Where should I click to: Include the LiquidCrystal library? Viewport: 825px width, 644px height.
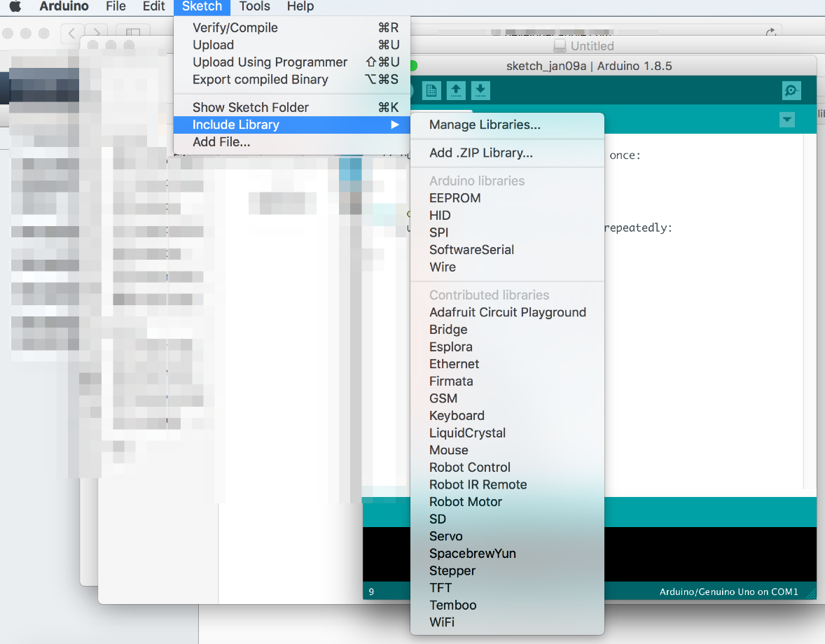point(507,433)
